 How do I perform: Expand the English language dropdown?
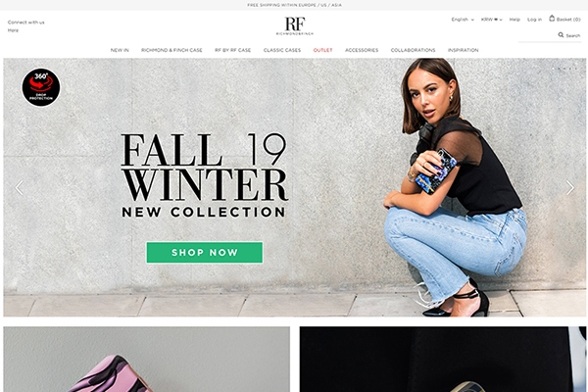pos(463,20)
